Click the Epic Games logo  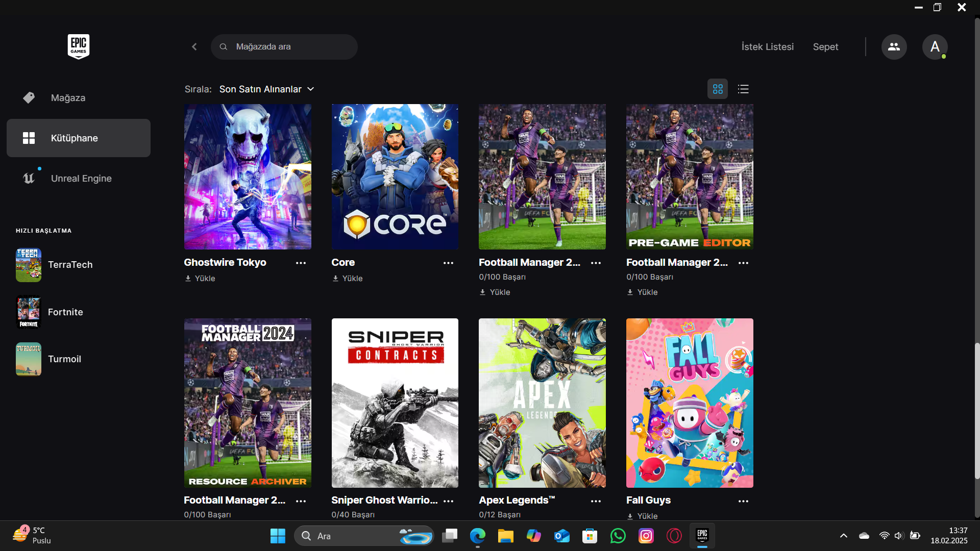click(78, 46)
